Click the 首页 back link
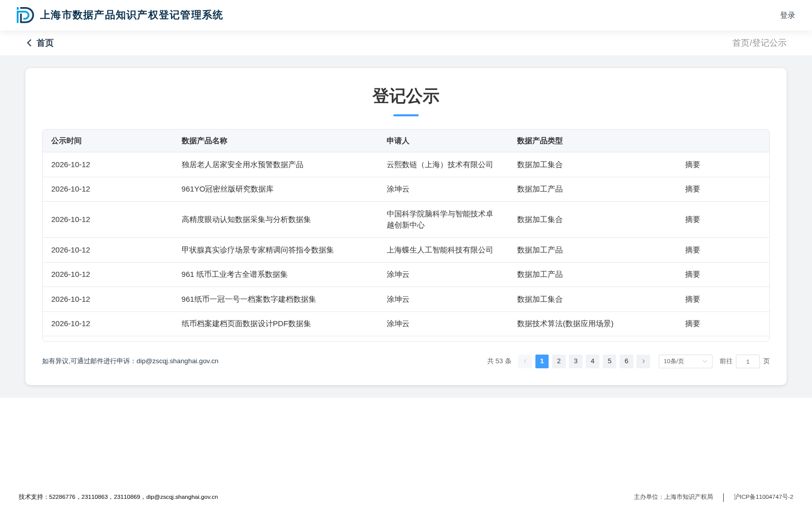 [x=45, y=43]
